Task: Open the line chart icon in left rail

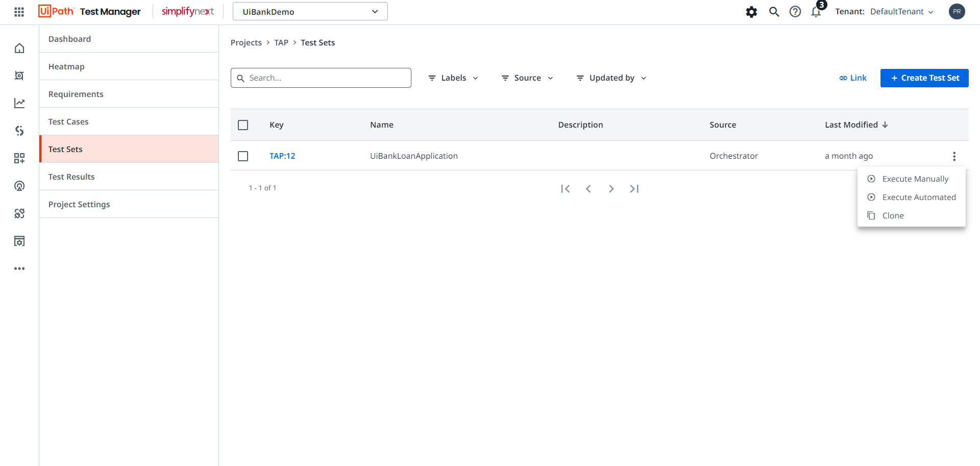Action: pos(19,103)
